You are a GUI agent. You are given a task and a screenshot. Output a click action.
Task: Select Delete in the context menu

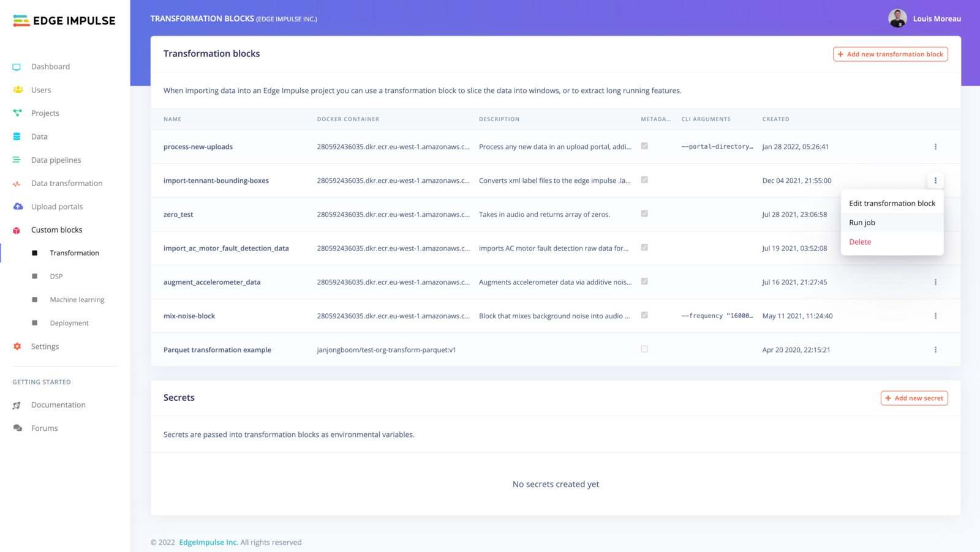(892, 242)
